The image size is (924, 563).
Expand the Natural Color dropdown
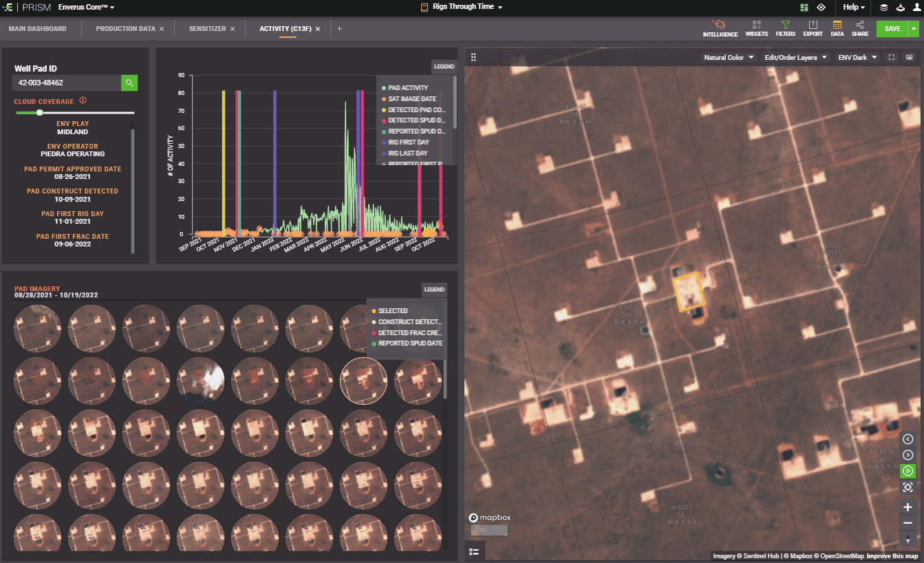[729, 58]
